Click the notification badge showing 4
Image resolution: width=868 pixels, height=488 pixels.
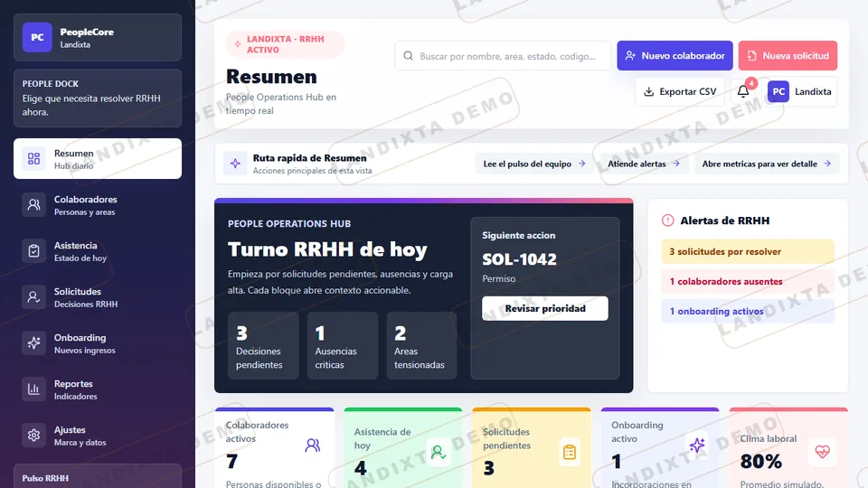click(x=750, y=83)
